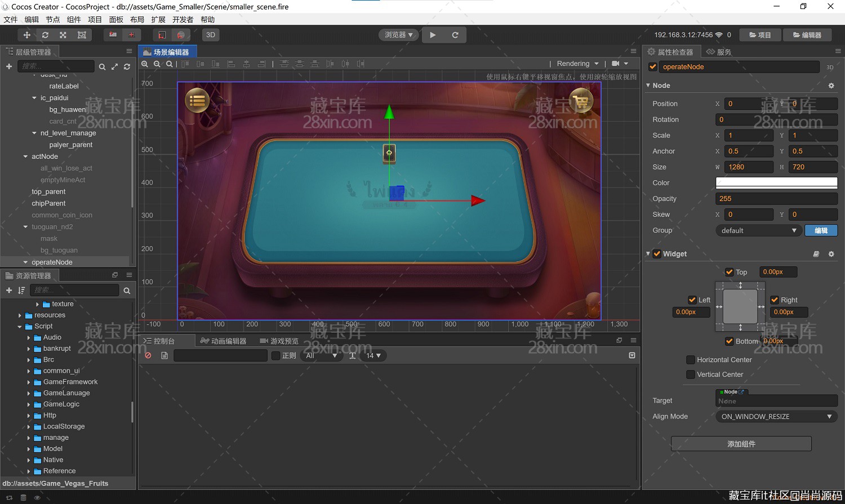Open the Widget component gear settings
Viewport: 845px width, 504px height.
[831, 254]
